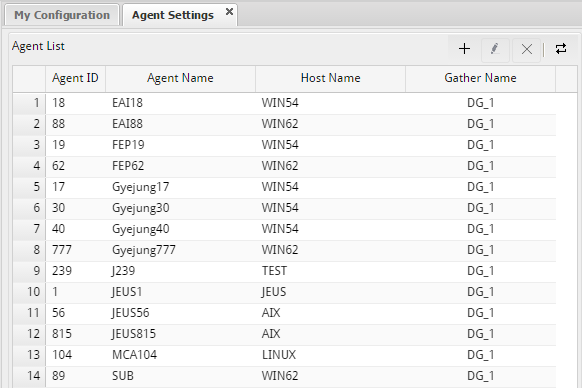This screenshot has width=582, height=388.
Task: Select the Agent Settings tab
Action: [173, 15]
